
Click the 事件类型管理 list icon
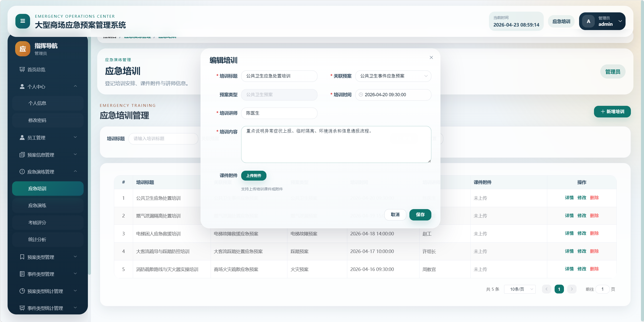(x=22, y=274)
